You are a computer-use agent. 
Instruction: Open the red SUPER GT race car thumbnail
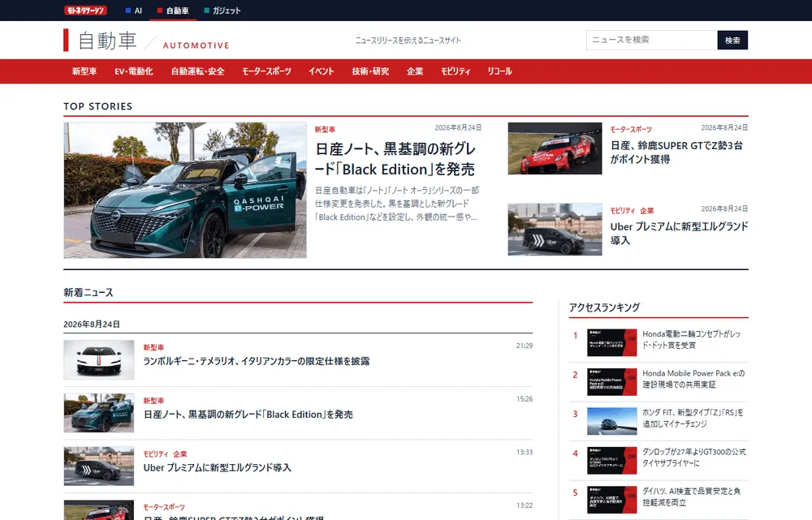coord(555,148)
